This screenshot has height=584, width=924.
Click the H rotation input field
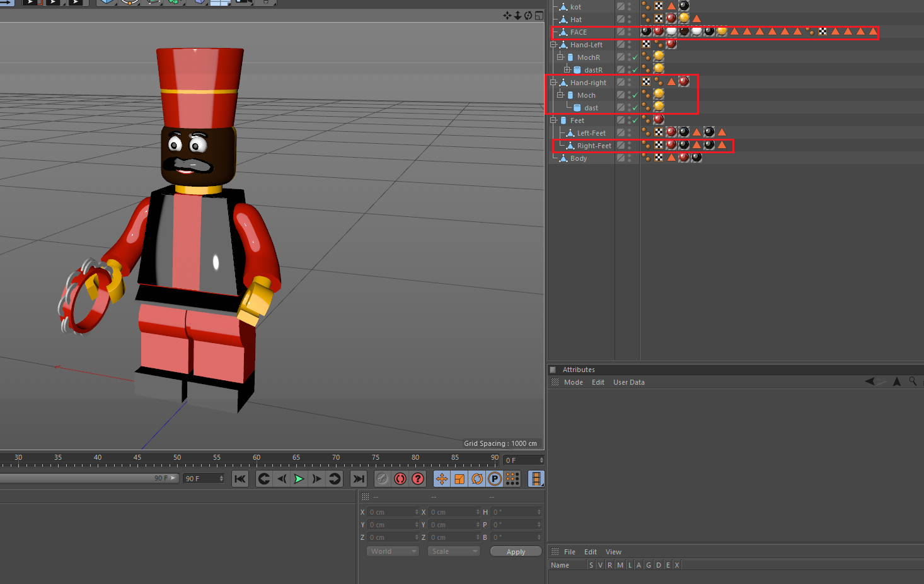pos(517,512)
